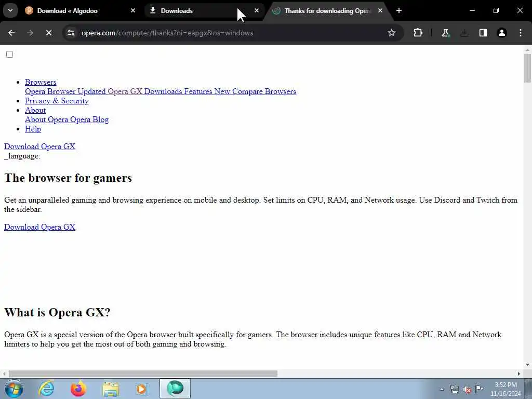
Task: Open the Windows Start menu
Action: tap(14, 389)
